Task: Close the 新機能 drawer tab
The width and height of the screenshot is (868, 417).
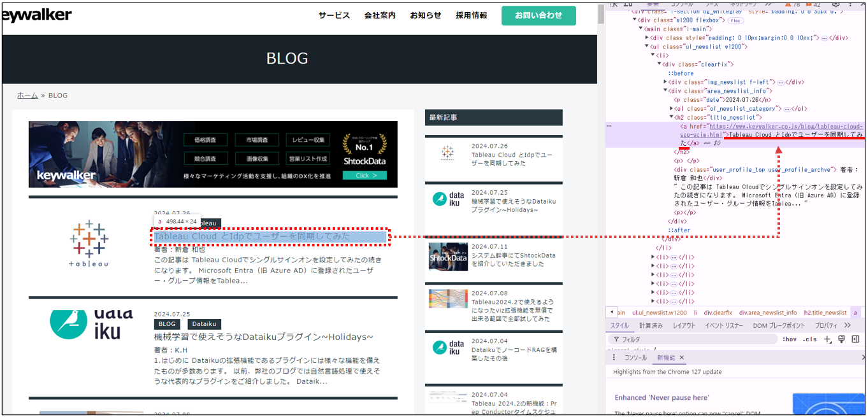Action: pos(681,358)
